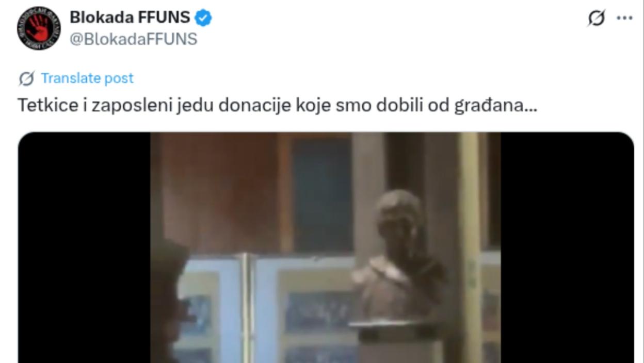Open the Blokada FFUNS profile avatar
The width and height of the screenshot is (644, 363).
pyautogui.click(x=39, y=28)
